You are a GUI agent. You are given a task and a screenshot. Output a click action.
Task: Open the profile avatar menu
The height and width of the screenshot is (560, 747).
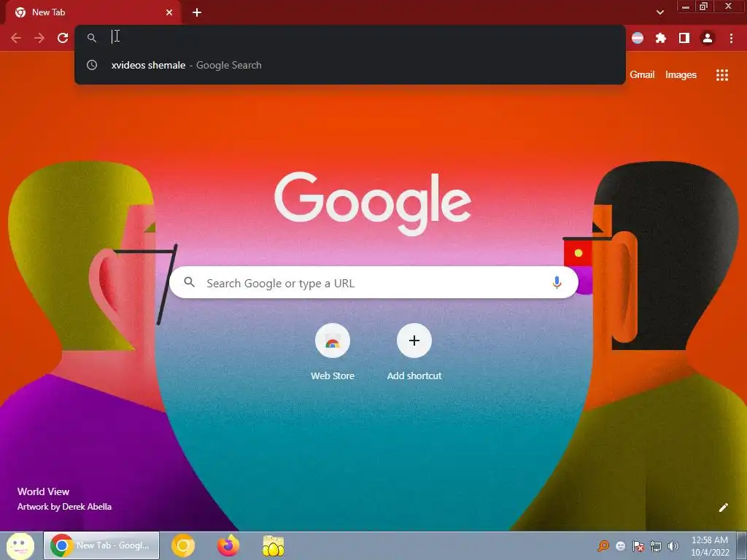(708, 38)
